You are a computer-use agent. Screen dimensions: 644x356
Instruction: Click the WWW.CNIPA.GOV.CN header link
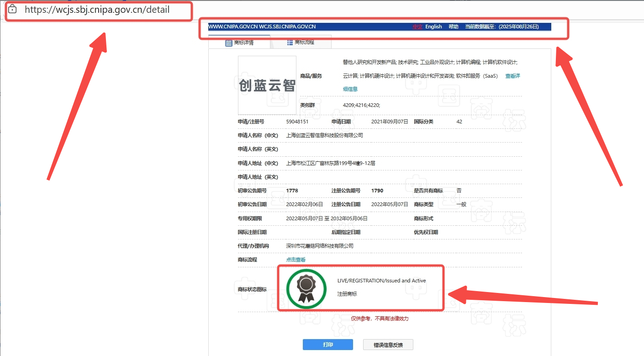[232, 27]
